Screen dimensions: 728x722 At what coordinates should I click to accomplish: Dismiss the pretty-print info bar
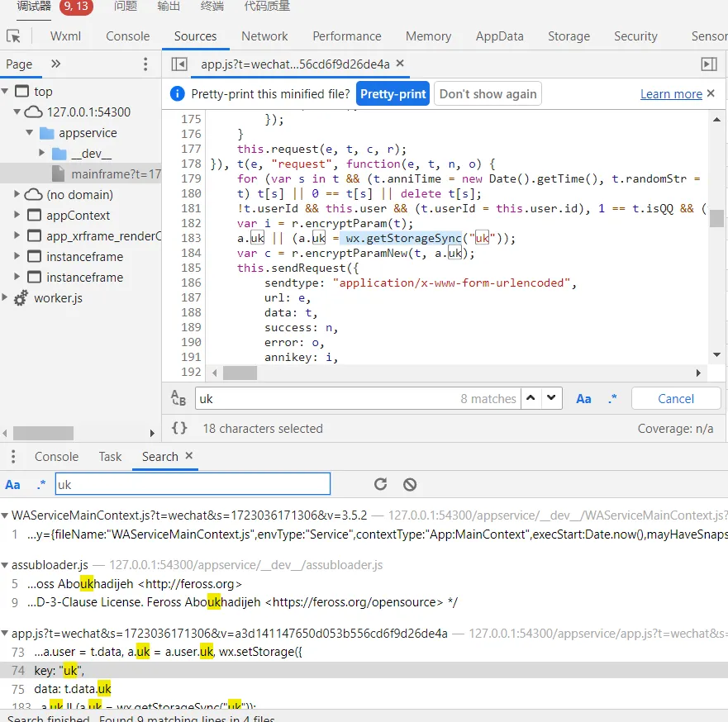click(711, 93)
